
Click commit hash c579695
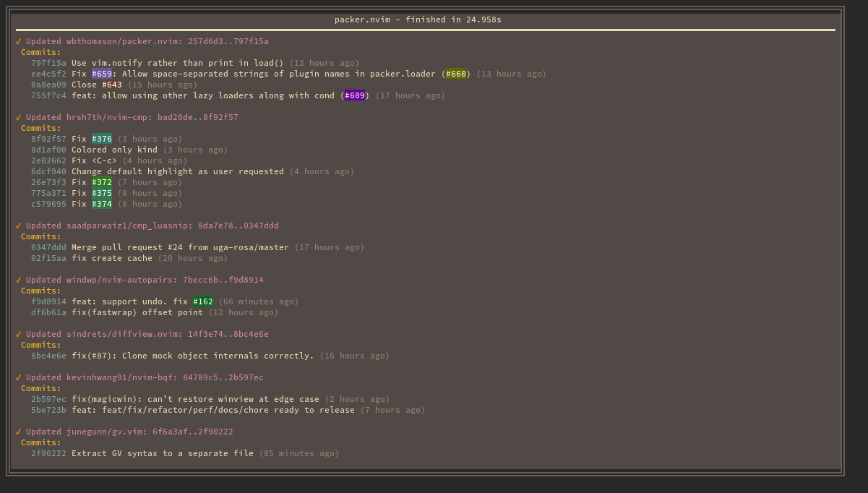click(48, 204)
